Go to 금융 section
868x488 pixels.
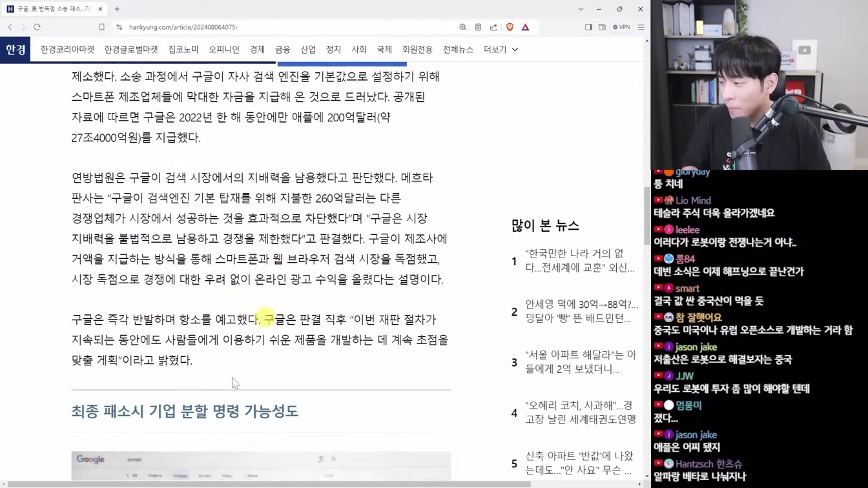pyautogui.click(x=282, y=50)
